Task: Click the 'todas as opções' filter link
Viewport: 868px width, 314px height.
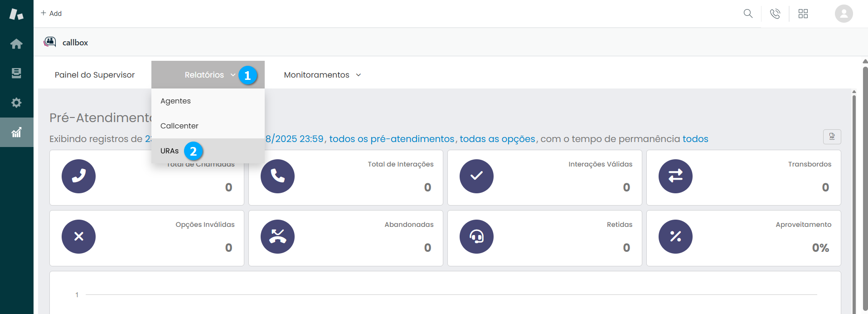Action: point(497,139)
